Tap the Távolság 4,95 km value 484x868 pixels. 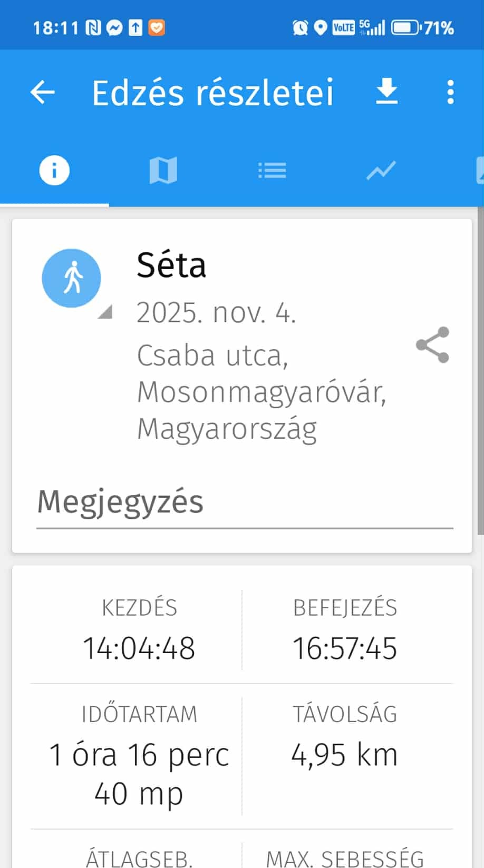(x=345, y=755)
